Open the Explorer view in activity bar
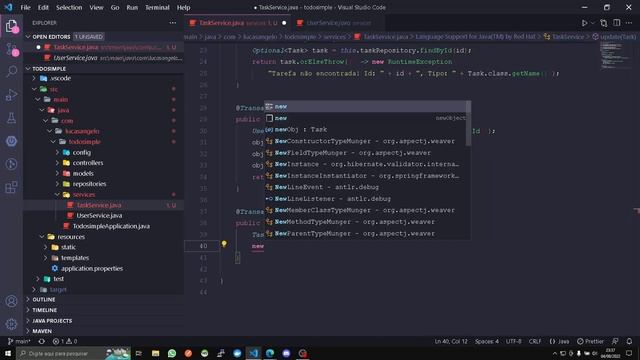 click(x=11, y=26)
